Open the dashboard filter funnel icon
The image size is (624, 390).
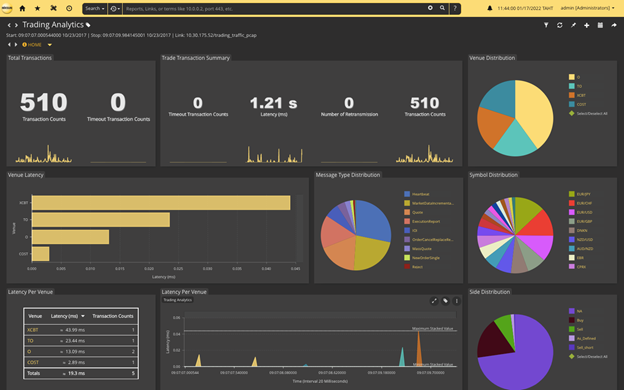coord(546,25)
